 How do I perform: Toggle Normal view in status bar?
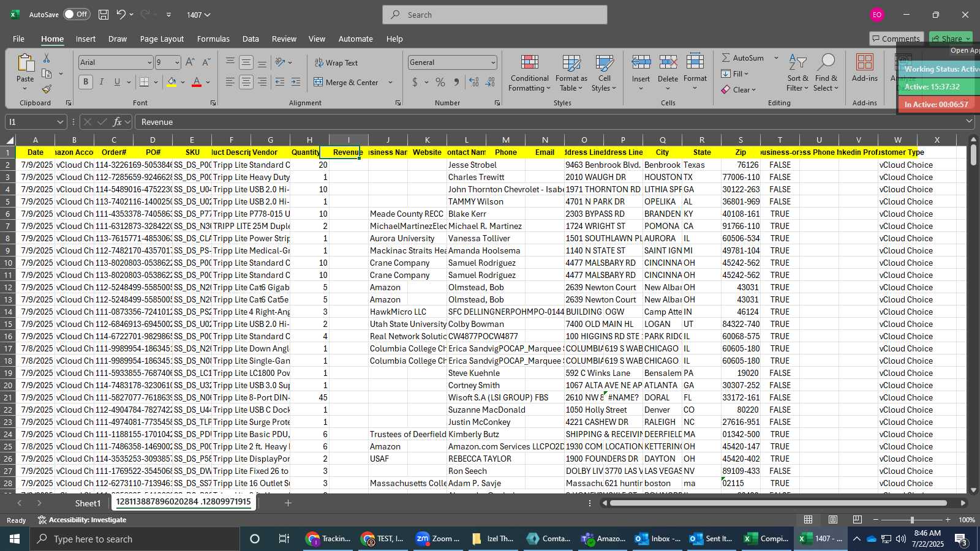(809, 520)
